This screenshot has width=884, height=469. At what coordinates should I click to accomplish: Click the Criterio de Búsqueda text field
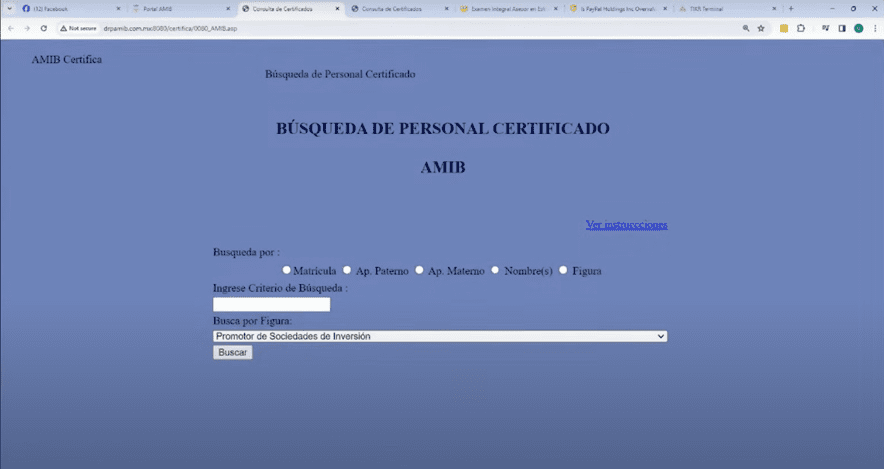point(271,305)
